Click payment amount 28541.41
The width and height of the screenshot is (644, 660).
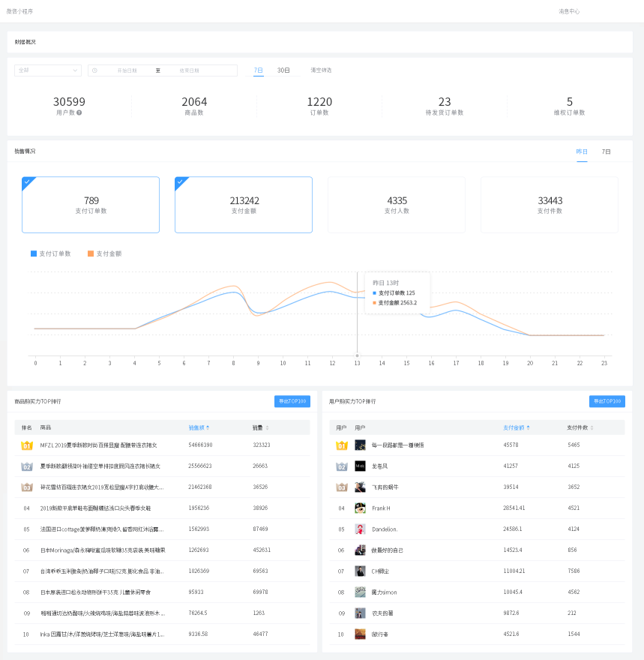tap(514, 508)
